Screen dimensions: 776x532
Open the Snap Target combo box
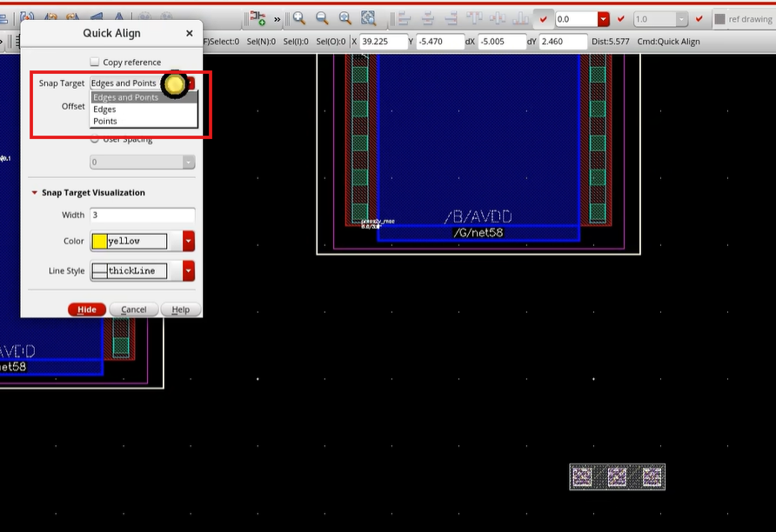coord(143,83)
